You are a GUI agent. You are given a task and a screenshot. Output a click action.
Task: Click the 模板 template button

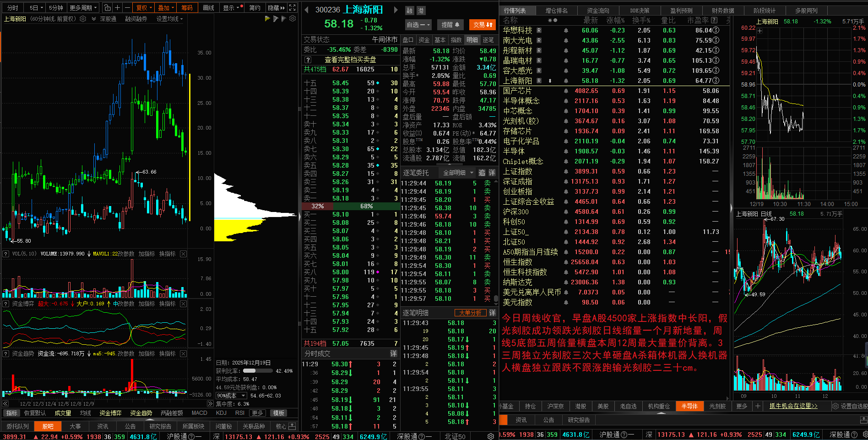click(279, 413)
